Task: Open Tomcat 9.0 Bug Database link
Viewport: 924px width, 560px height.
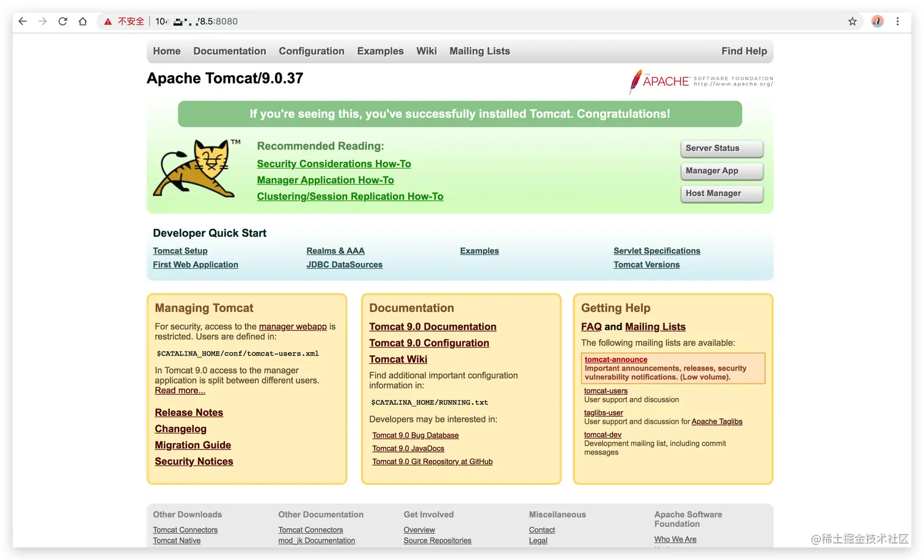Action: [416, 435]
